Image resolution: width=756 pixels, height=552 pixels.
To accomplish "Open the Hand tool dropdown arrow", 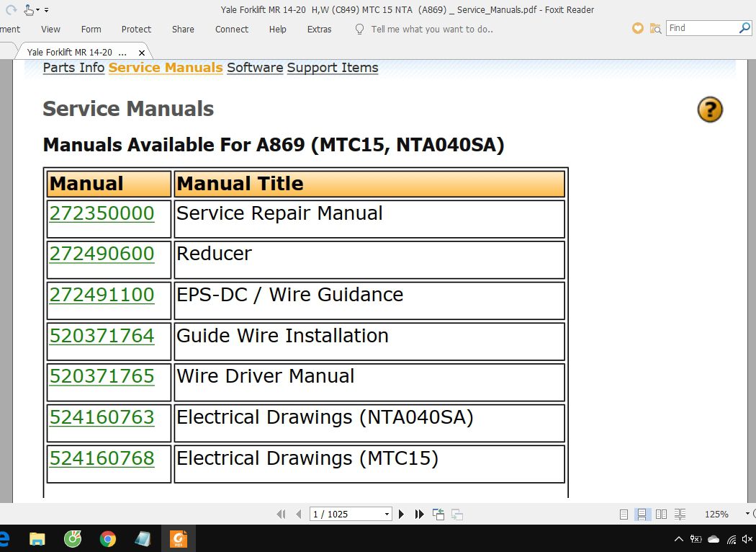I will click(x=37, y=9).
